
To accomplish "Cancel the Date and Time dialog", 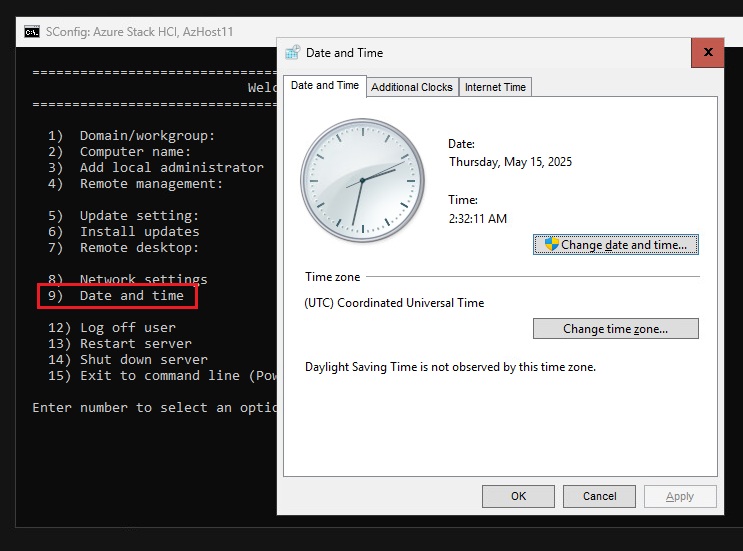I will 599,496.
